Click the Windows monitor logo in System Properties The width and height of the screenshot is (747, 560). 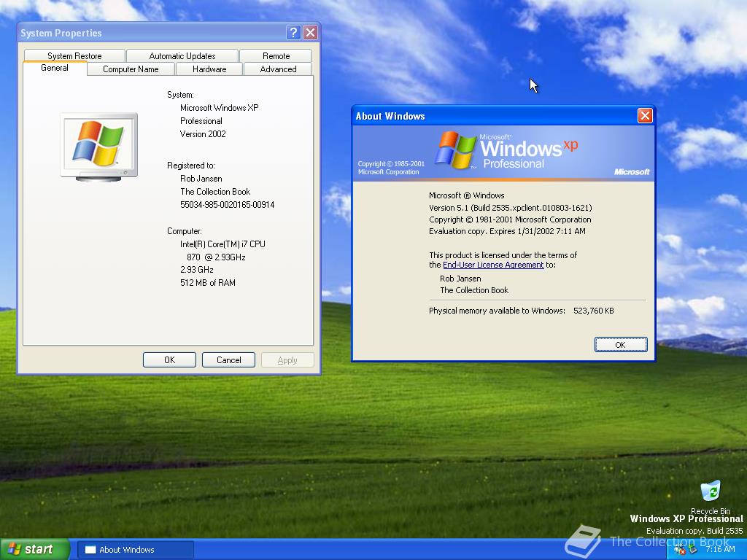pyautogui.click(x=99, y=147)
